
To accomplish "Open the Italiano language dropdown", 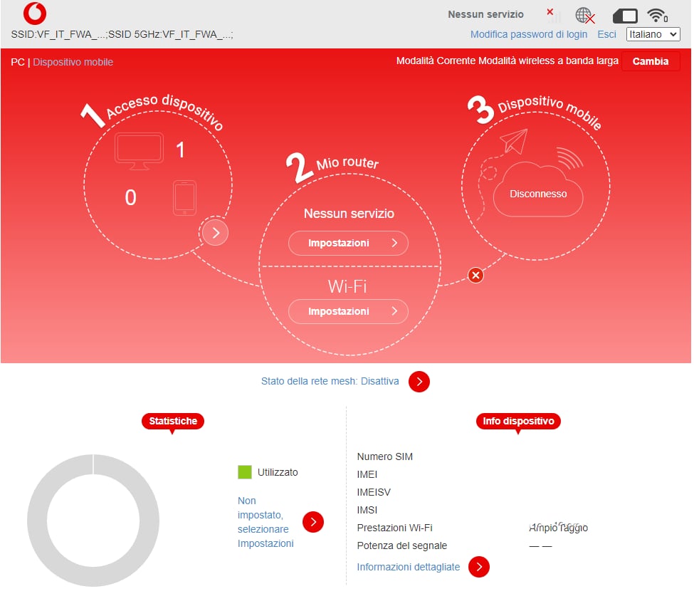I will [653, 34].
